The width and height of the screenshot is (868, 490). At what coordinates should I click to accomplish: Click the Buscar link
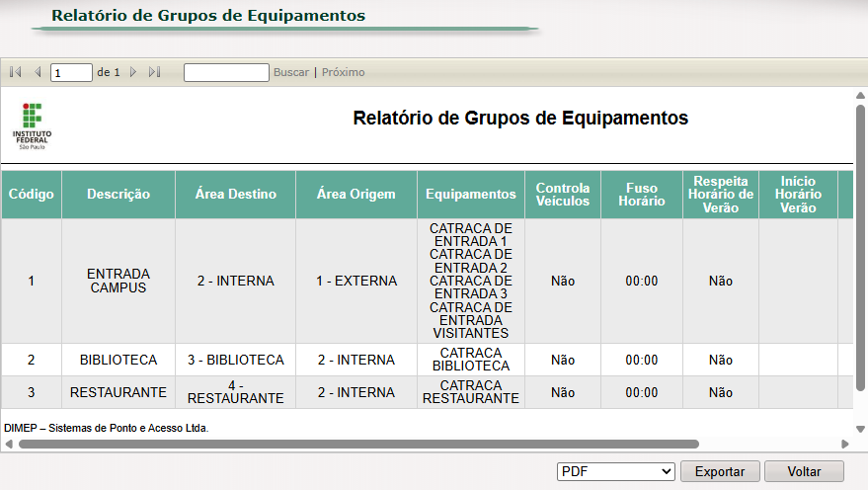[x=291, y=72]
